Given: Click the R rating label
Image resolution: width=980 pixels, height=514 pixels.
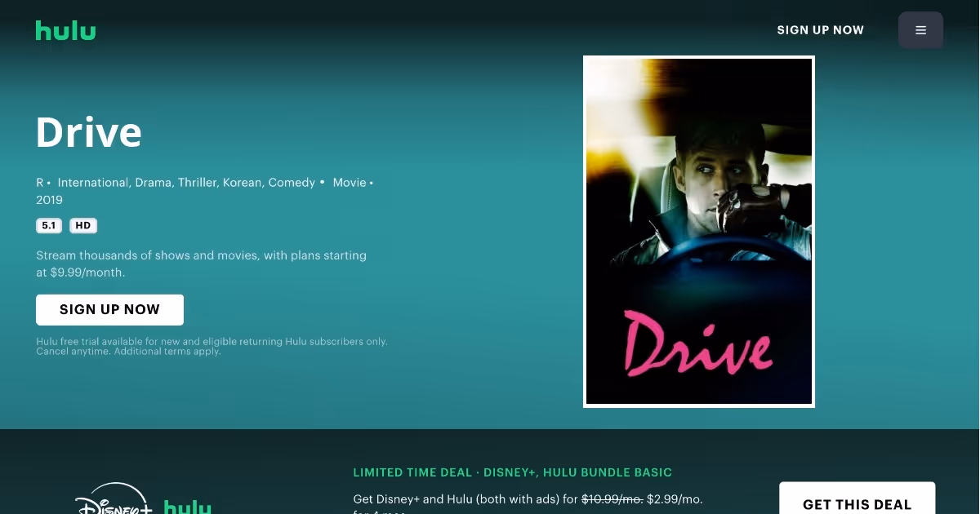Looking at the screenshot, I should [39, 183].
